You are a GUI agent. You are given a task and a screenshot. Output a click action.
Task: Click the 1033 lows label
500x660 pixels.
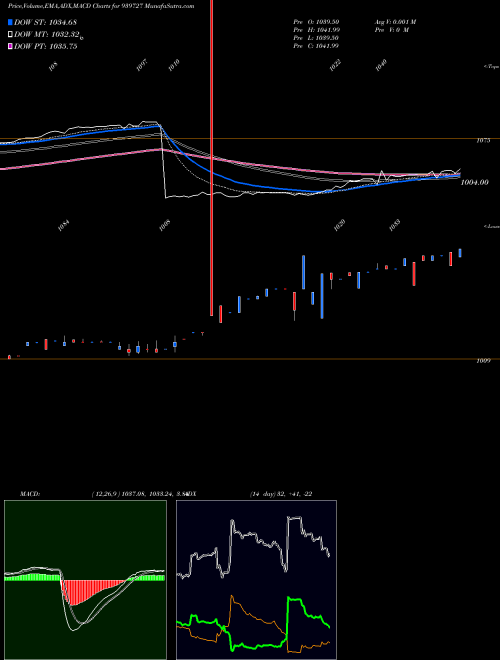(394, 226)
